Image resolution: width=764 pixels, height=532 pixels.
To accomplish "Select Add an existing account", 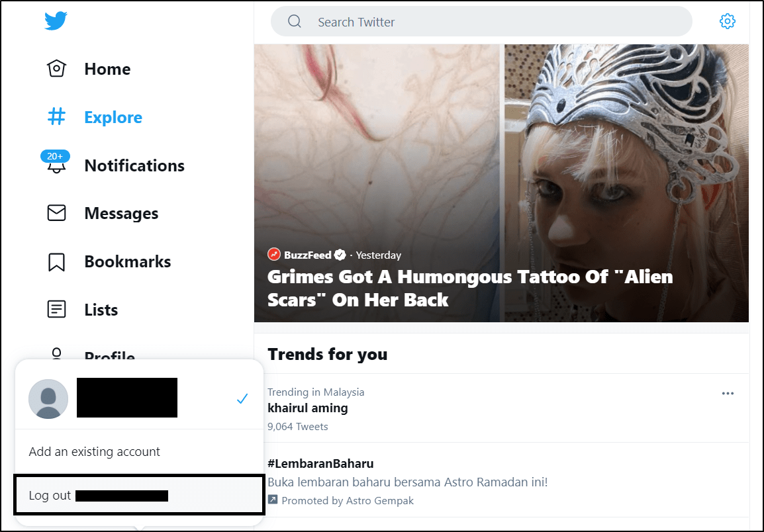I will click(x=94, y=451).
